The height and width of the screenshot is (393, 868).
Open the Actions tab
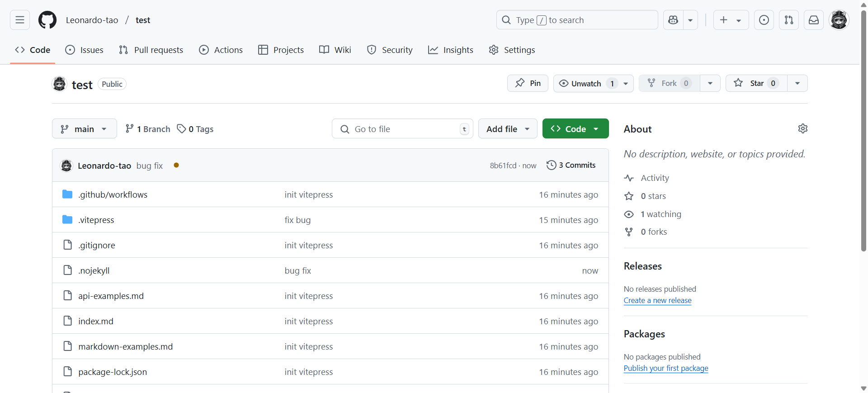click(221, 50)
